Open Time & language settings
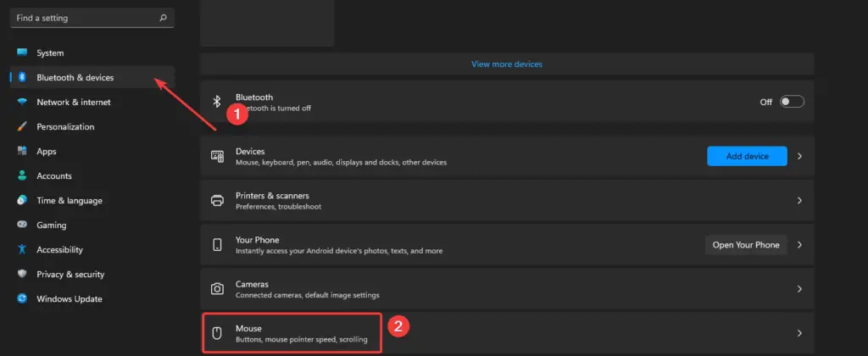This screenshot has width=868, height=356. click(x=92, y=200)
